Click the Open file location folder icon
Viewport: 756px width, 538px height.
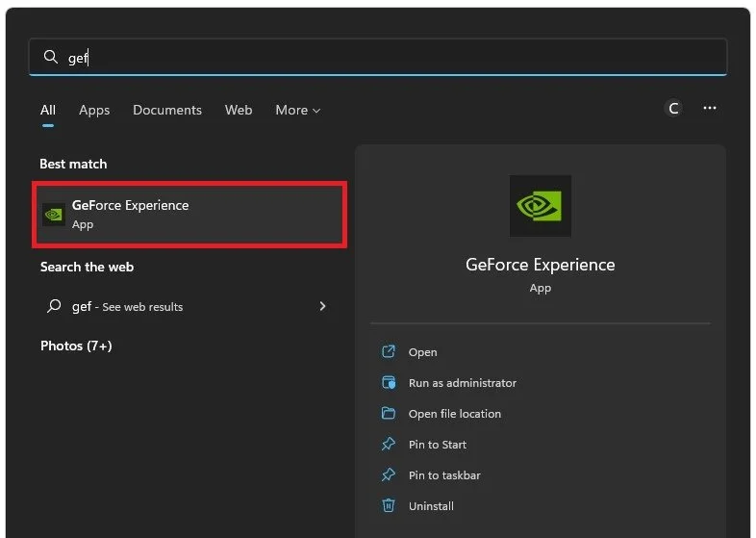389,414
